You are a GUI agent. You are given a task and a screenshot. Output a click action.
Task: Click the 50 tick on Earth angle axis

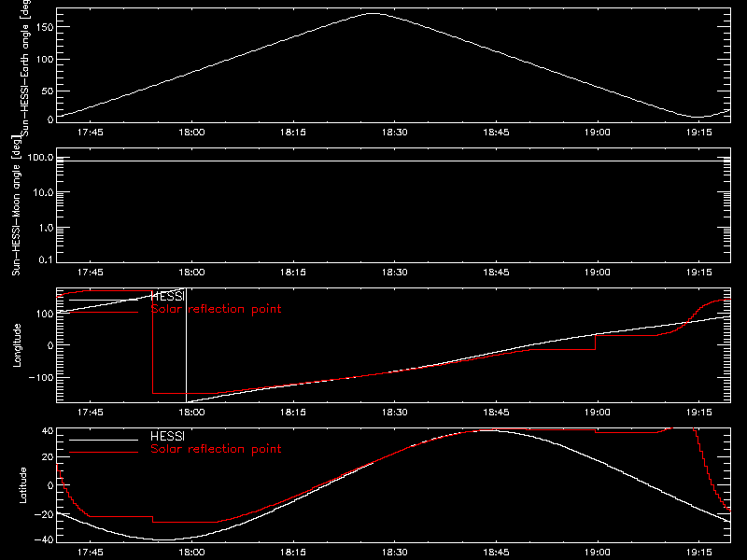point(48,91)
